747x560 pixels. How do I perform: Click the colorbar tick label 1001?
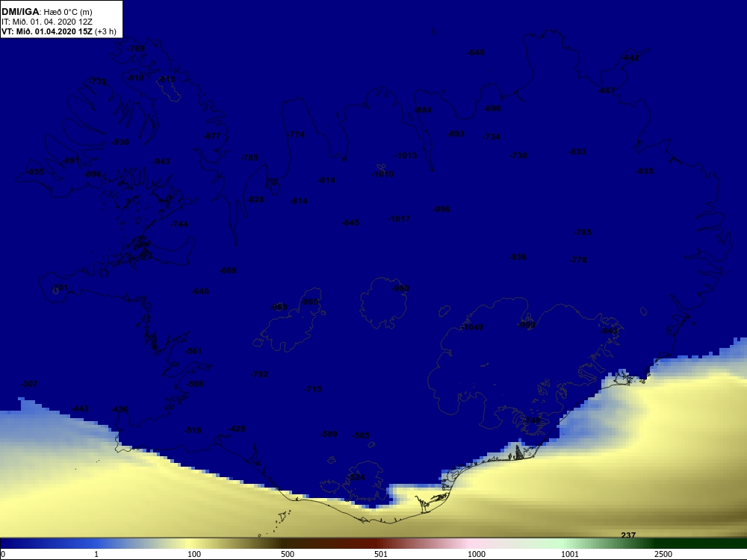[570, 554]
